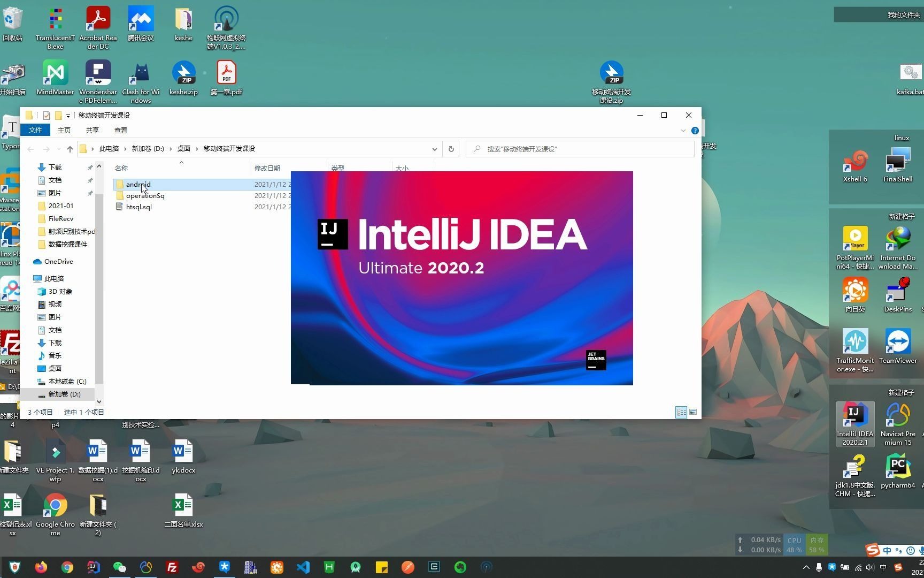Open the FileRecv folder in sidebar
This screenshot has width=924, height=578.
(61, 219)
